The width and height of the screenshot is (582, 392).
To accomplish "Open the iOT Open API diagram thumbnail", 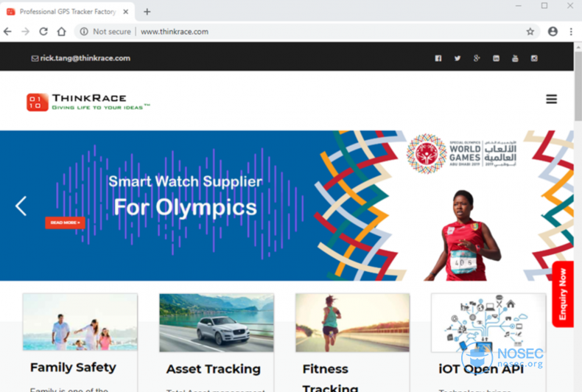I will pyautogui.click(x=488, y=323).
